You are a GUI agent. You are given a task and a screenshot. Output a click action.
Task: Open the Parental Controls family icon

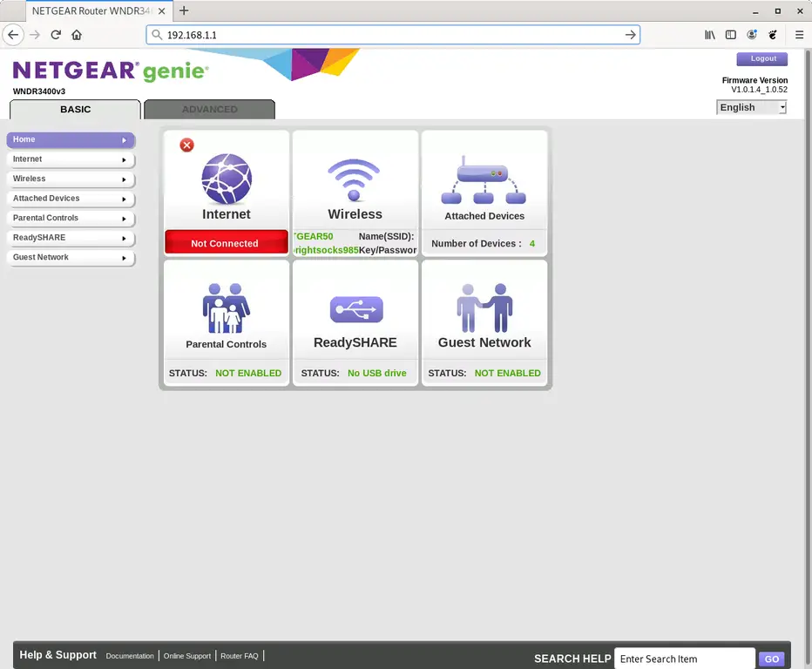pos(227,308)
